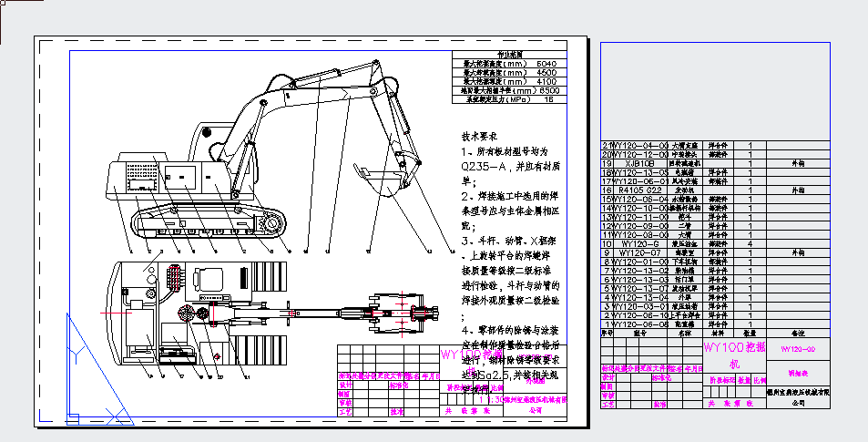Select the WY120-07 parts list entry
The height and width of the screenshot is (442, 868).
pyautogui.click(x=640, y=252)
